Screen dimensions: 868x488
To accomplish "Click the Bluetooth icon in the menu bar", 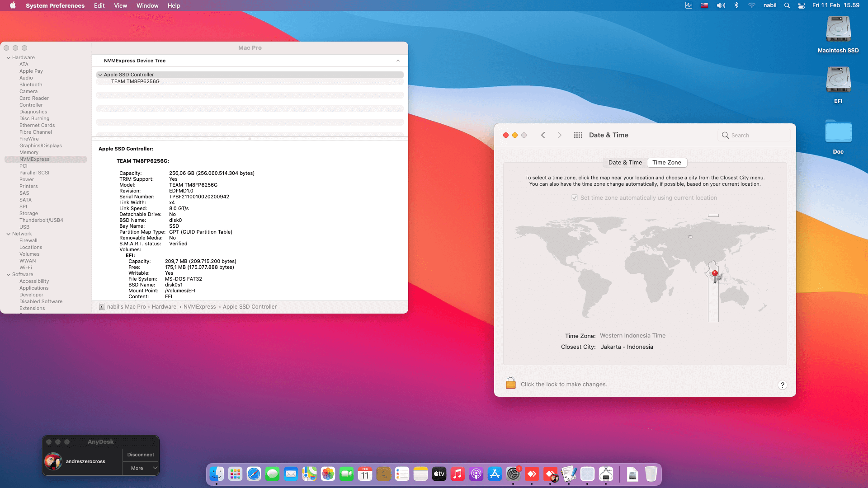I will tap(736, 5).
